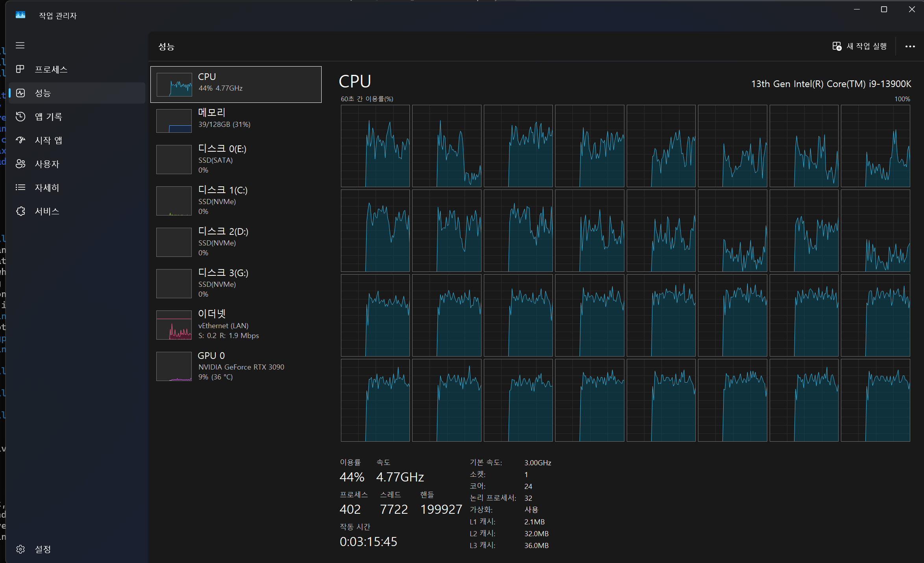
Task: Go to the 자세히 details list icon
Action: click(x=20, y=188)
